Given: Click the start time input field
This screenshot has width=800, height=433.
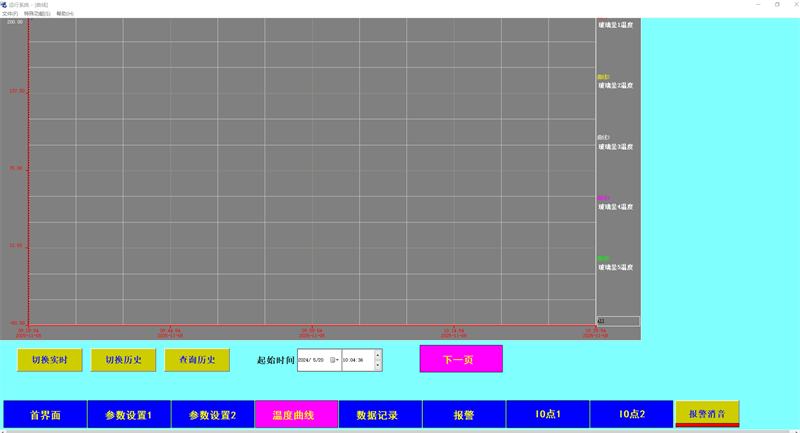Looking at the screenshot, I should 356,360.
